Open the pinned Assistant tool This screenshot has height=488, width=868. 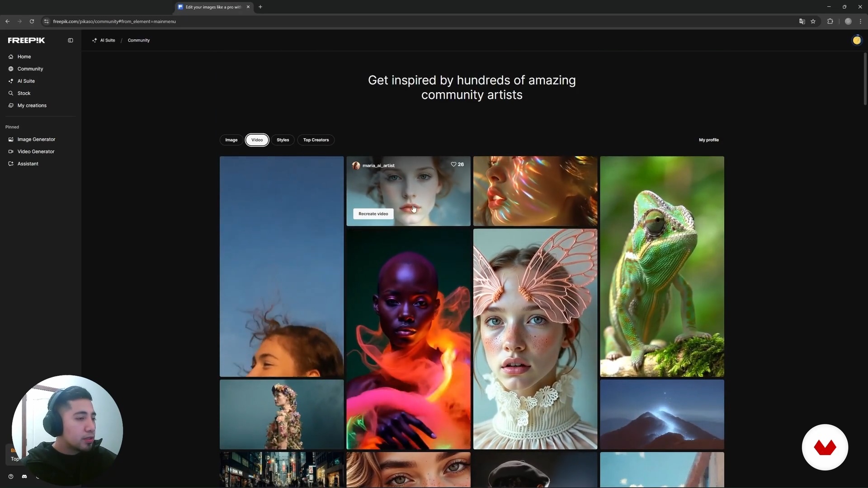(28, 164)
